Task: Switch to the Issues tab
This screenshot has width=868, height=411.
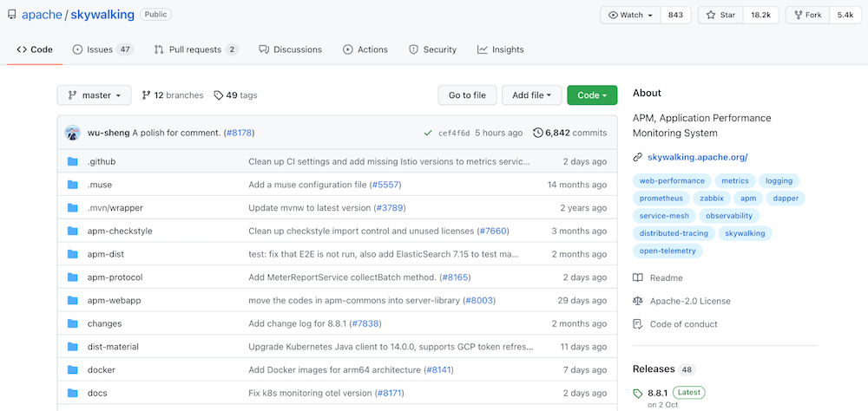Action: point(102,49)
